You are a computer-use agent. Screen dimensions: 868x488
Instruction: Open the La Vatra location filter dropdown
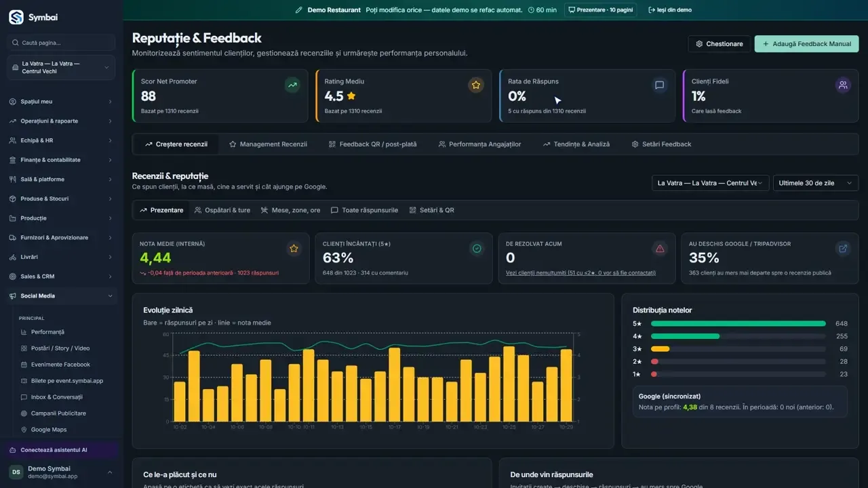pos(710,183)
